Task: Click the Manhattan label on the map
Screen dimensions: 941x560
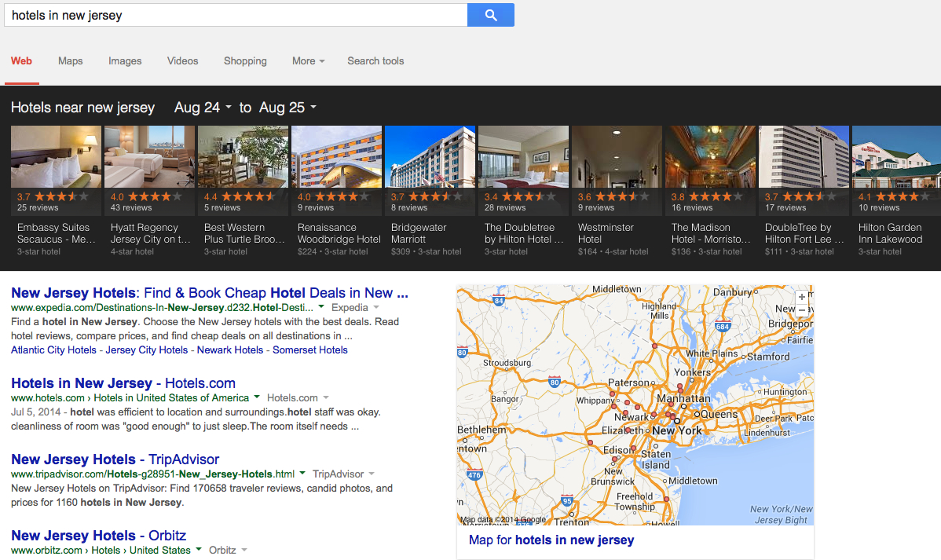Action: tap(683, 398)
